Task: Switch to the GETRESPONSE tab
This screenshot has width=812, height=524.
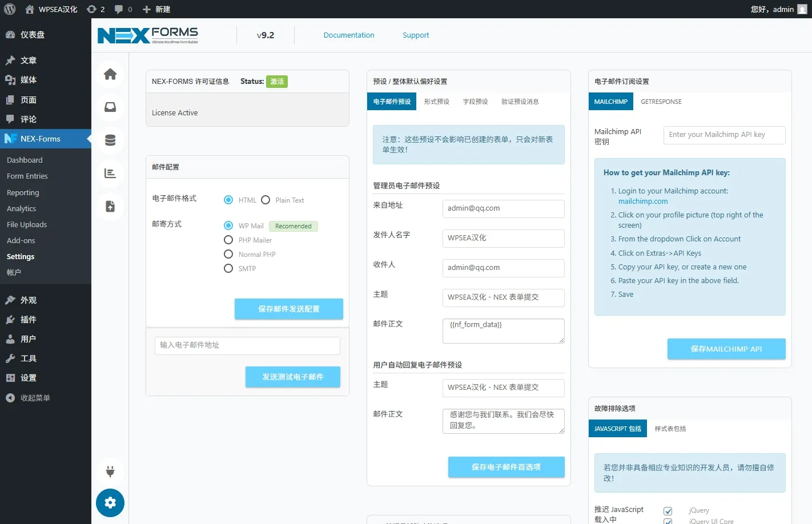Action: [x=661, y=102]
